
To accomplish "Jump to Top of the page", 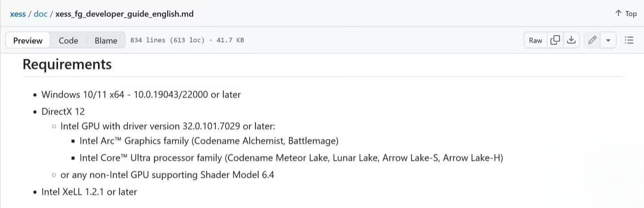I will tap(626, 13).
